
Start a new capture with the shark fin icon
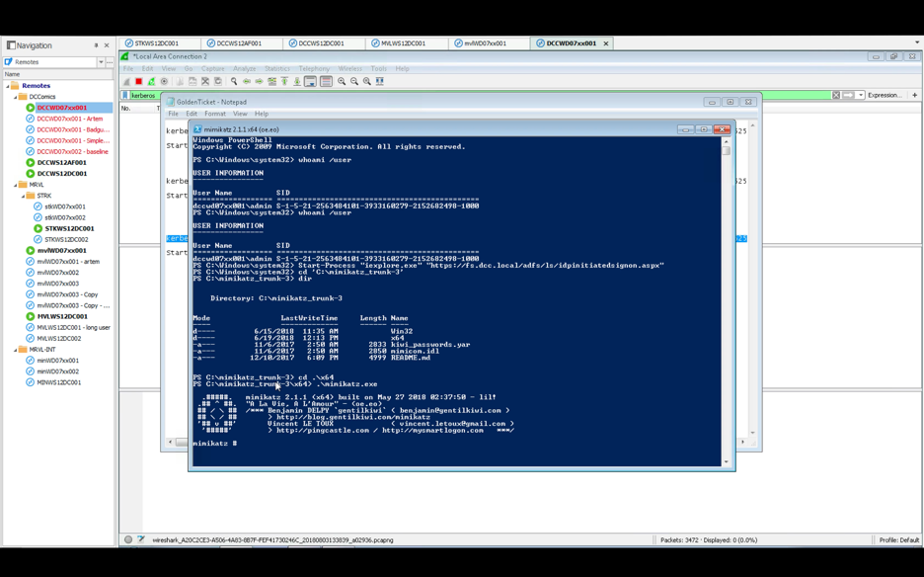click(x=126, y=81)
